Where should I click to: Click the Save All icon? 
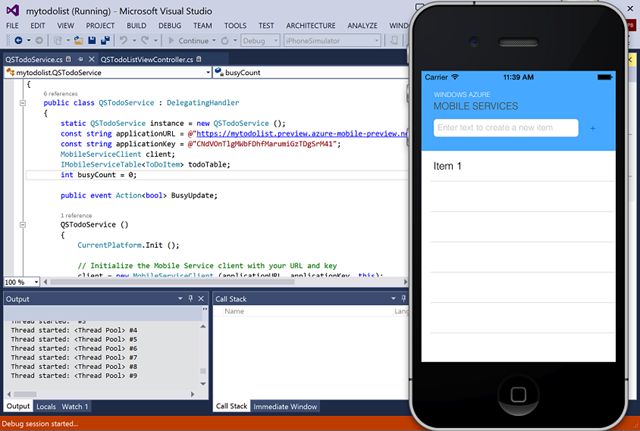[x=105, y=40]
